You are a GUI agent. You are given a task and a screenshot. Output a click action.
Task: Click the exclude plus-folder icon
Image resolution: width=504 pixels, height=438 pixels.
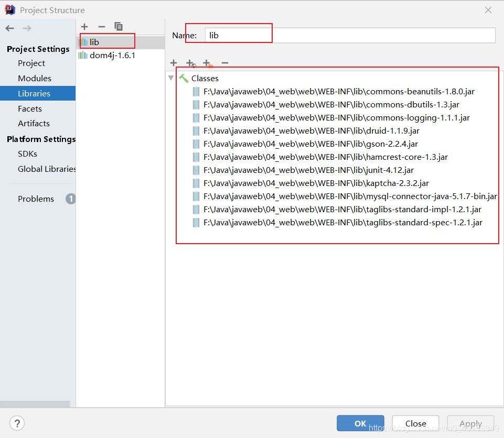click(x=208, y=63)
